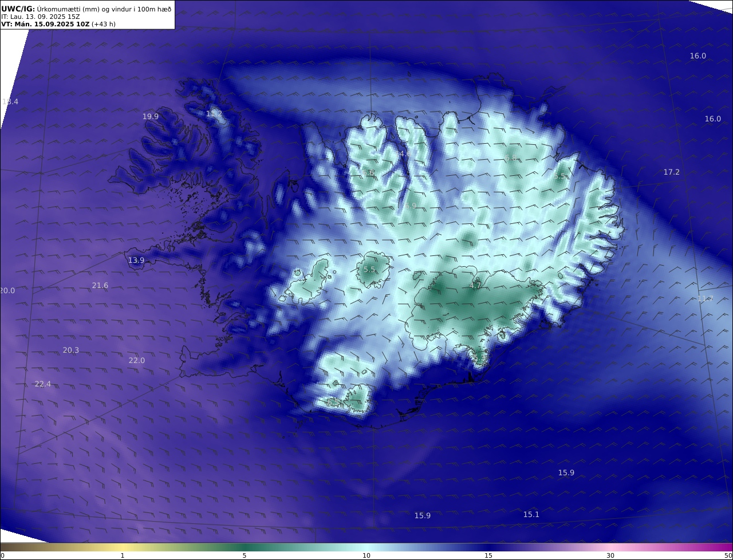Image resolution: width=733 pixels, height=560 pixels.
Task: Click the 13.9 value on the map
Action: tap(136, 260)
